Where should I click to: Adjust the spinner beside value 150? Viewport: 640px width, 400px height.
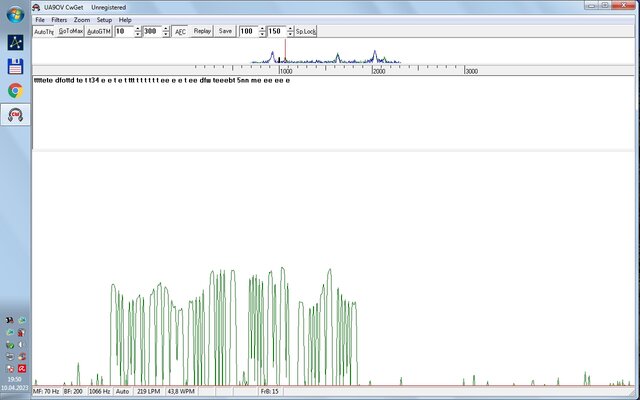click(288, 31)
